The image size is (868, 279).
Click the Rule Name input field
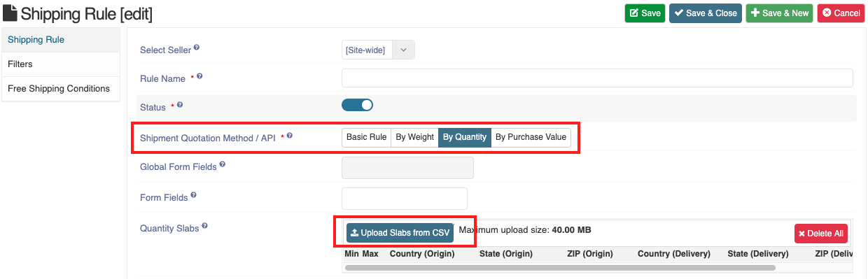tap(597, 78)
